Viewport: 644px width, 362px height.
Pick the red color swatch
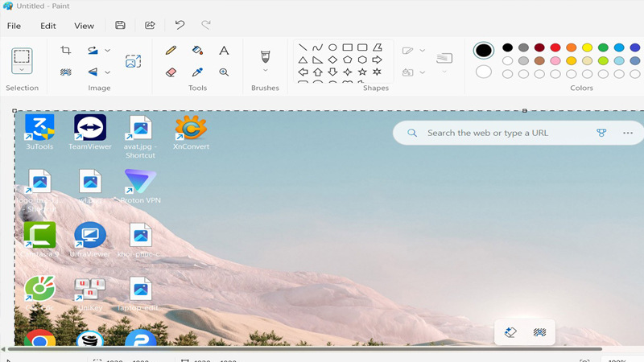coord(555,47)
